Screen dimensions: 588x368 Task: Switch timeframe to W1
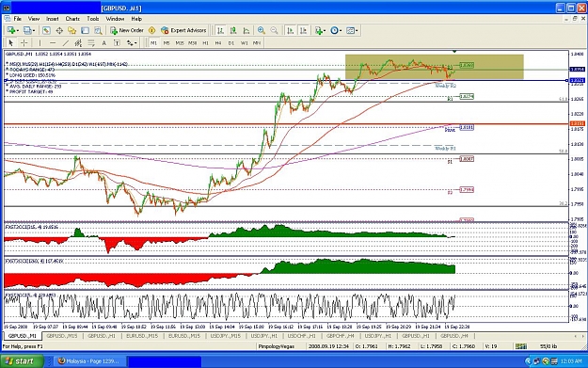click(244, 43)
